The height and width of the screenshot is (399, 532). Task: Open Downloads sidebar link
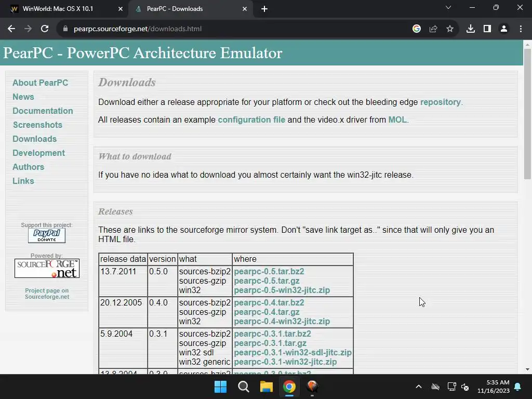coord(35,139)
